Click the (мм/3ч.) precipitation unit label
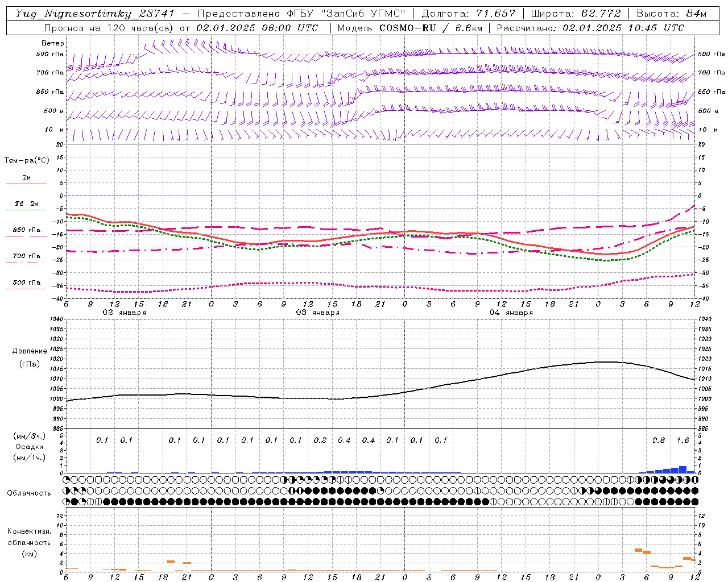 pyautogui.click(x=30, y=436)
